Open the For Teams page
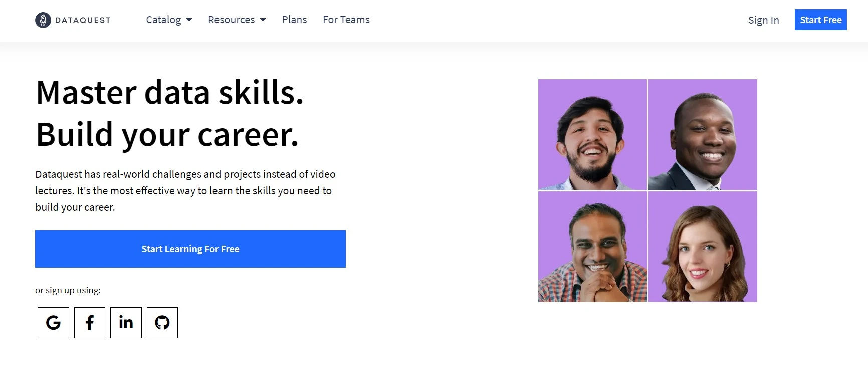Screen dimensions: 868x389 [346, 20]
